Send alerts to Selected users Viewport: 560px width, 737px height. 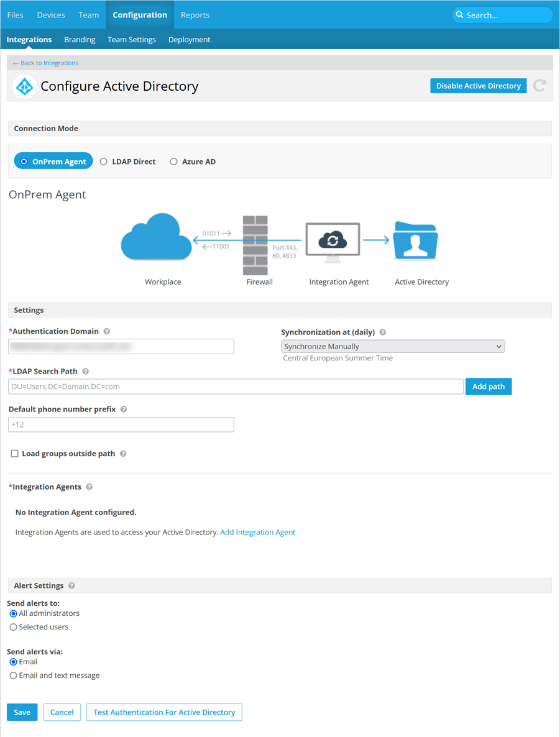coord(13,627)
